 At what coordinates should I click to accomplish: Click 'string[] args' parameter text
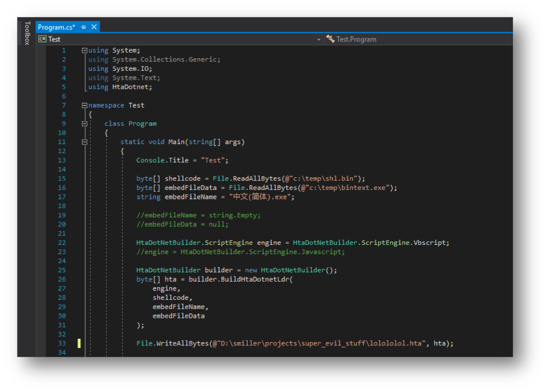pos(214,142)
